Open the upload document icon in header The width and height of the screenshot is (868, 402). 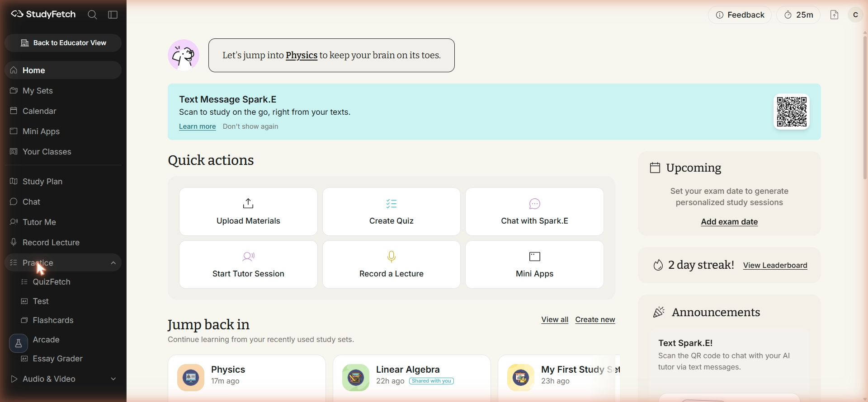(835, 15)
